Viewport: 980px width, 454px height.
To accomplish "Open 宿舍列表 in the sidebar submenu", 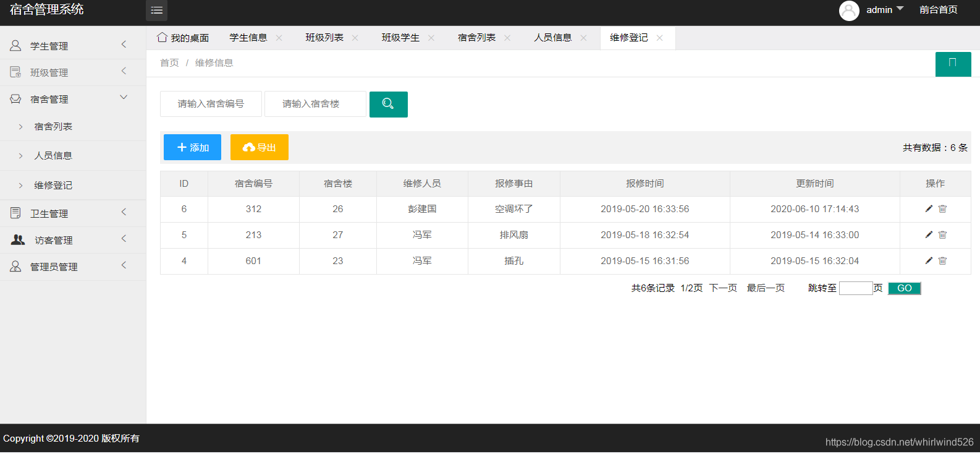I will (x=53, y=127).
